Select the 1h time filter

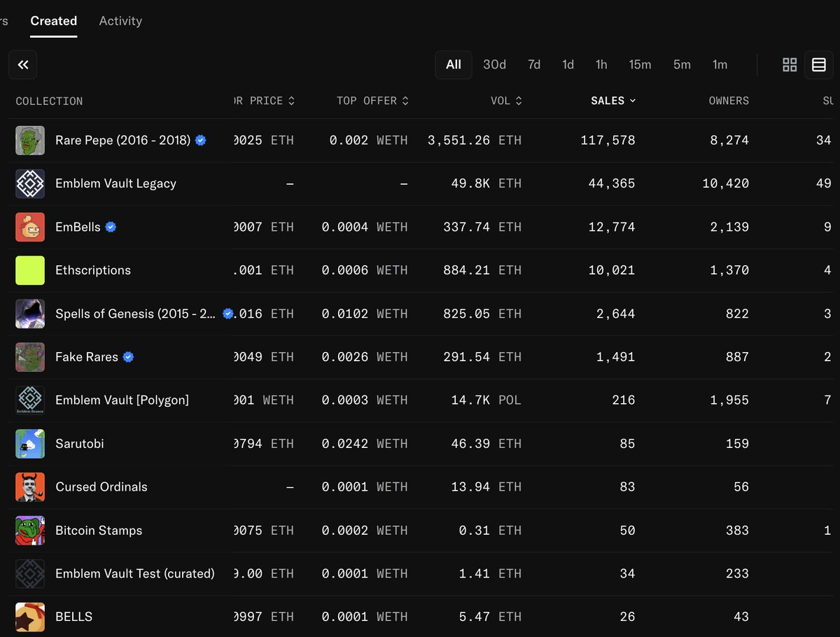[601, 64]
